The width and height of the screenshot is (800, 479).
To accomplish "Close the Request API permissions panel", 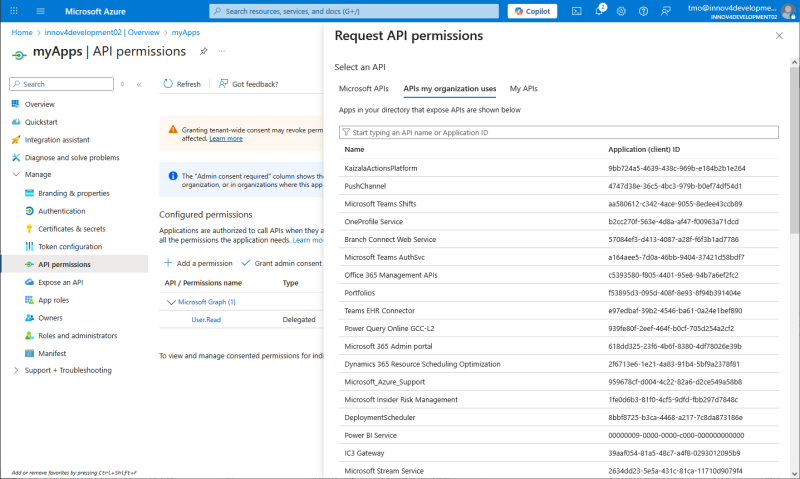I will (x=779, y=36).
